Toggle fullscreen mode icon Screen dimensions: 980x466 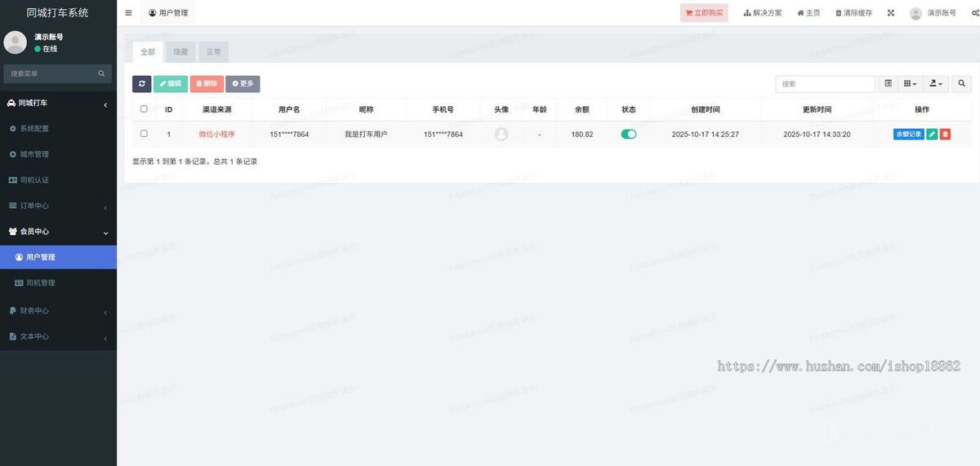[x=891, y=13]
